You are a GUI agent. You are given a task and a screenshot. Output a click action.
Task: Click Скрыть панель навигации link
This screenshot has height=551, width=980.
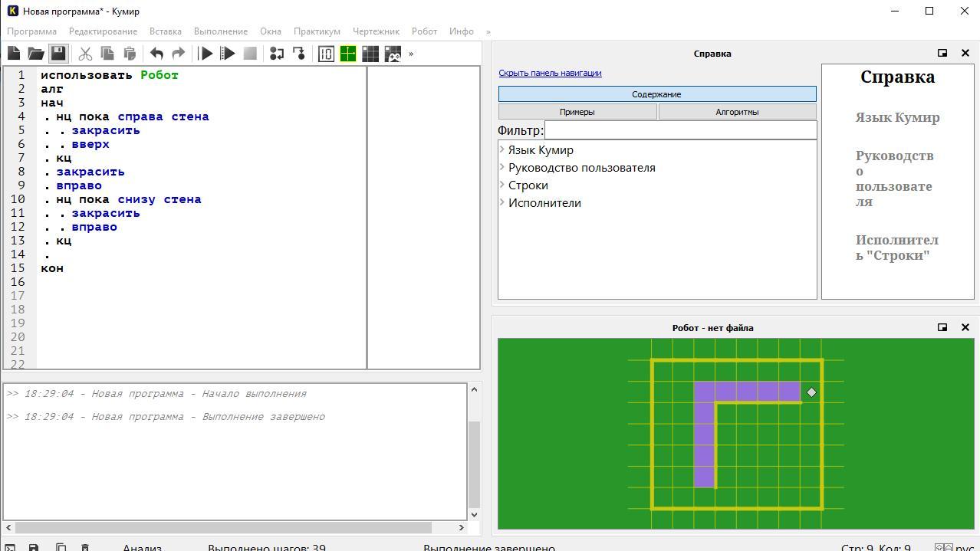(x=550, y=73)
